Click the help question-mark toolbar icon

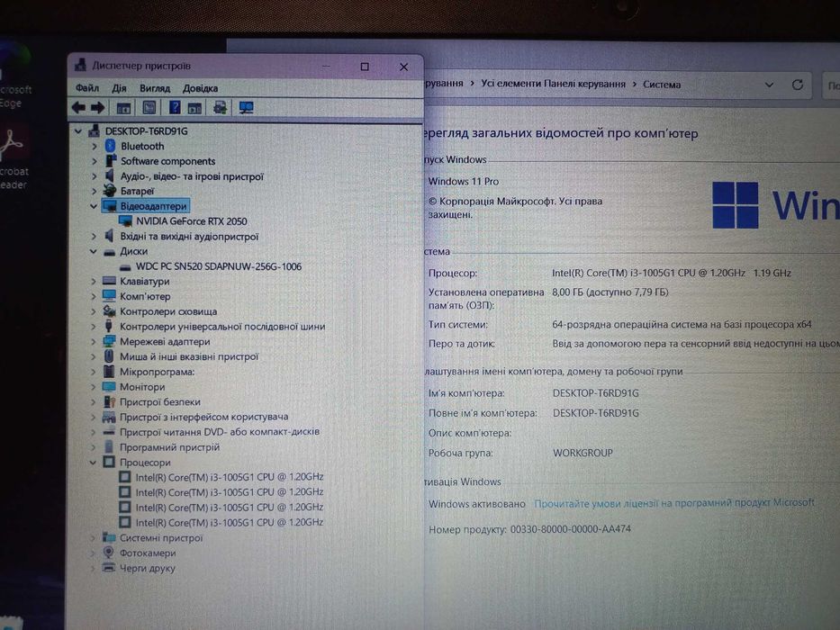coord(175,108)
